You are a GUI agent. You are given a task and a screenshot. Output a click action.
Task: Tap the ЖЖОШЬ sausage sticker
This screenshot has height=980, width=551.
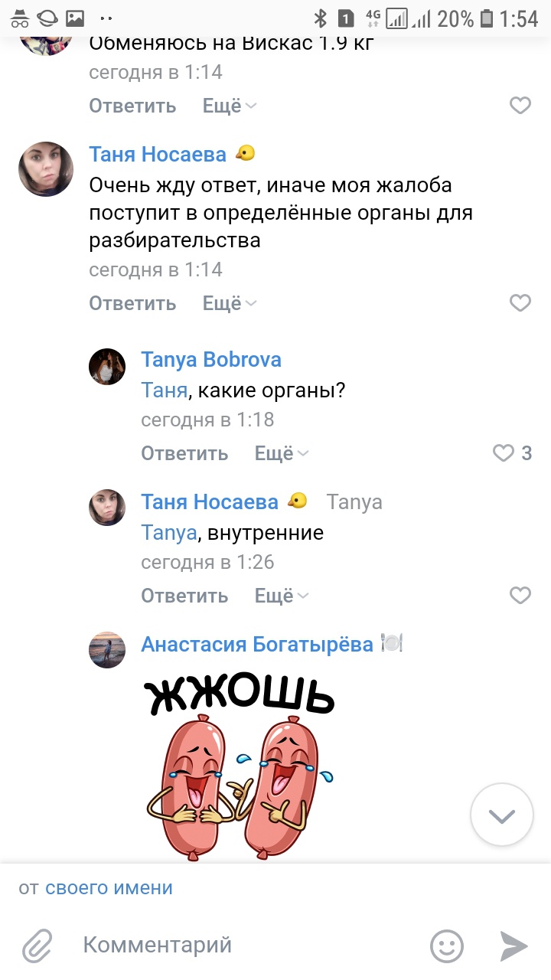pos(239,762)
